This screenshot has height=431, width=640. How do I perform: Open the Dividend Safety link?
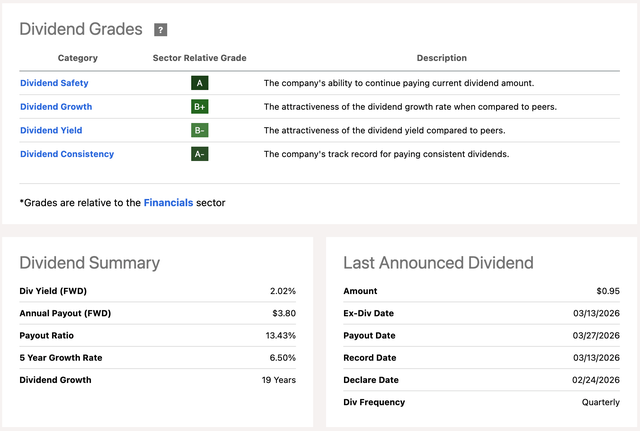(x=54, y=83)
